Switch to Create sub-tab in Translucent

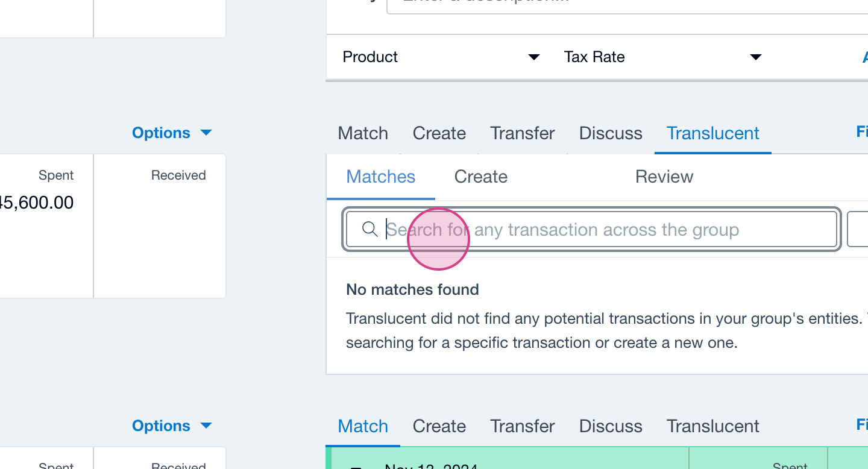(480, 177)
